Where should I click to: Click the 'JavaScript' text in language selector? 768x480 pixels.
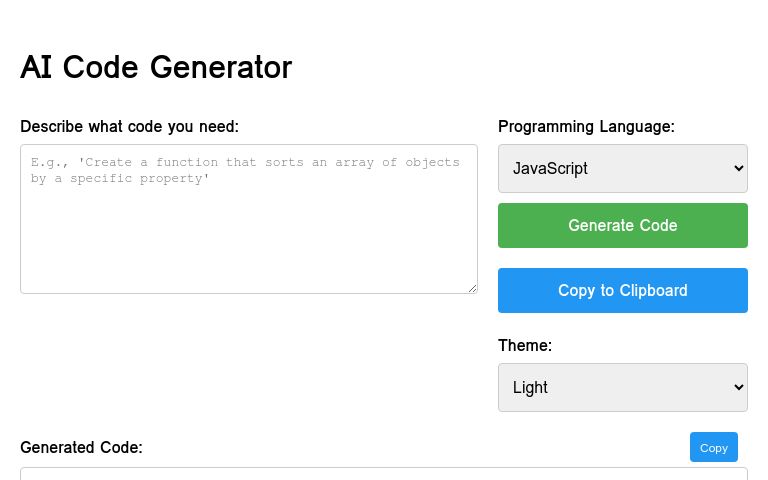pyautogui.click(x=550, y=168)
